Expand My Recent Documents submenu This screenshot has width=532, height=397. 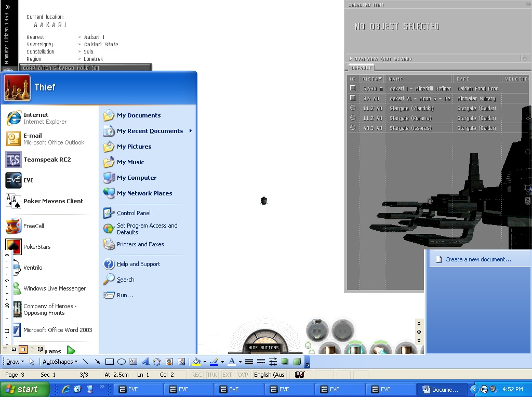point(191,130)
